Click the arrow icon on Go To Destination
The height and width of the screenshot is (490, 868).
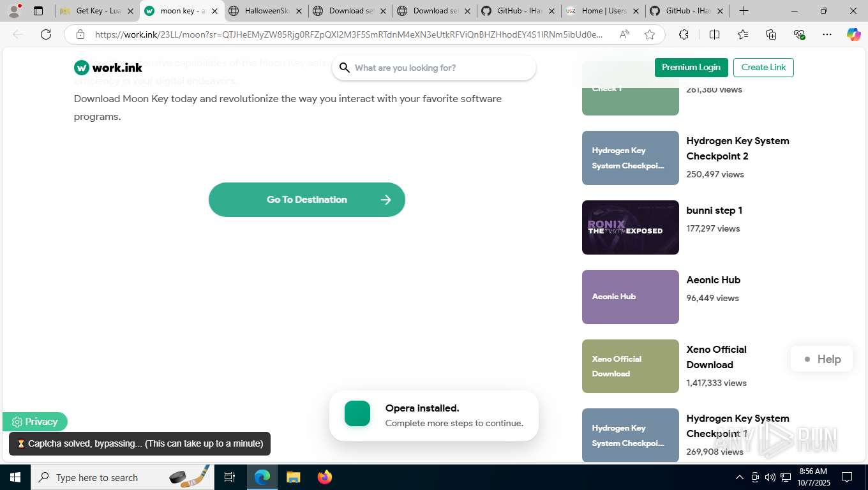pos(385,200)
